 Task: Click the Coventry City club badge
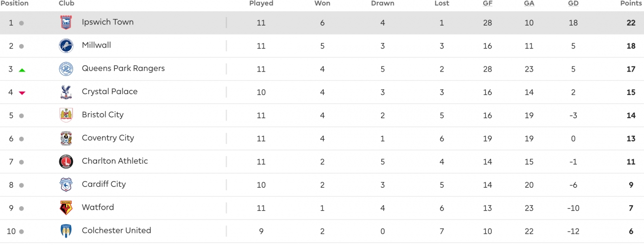pyautogui.click(x=66, y=139)
